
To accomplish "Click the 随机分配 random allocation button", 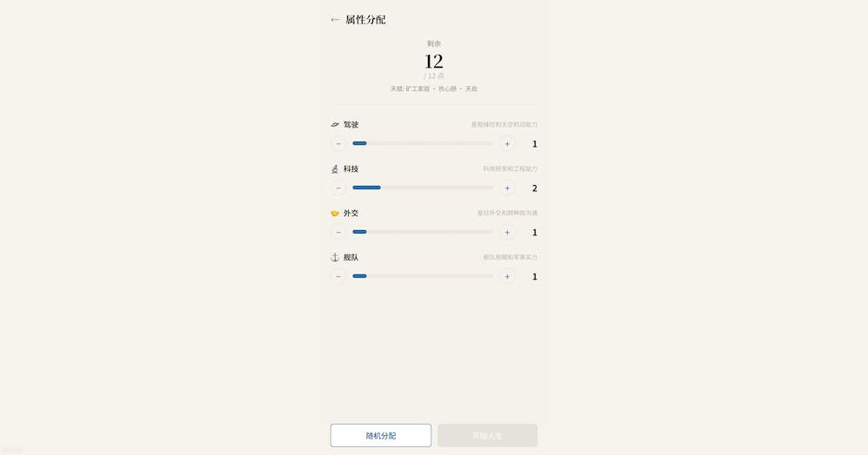I will 381,435.
